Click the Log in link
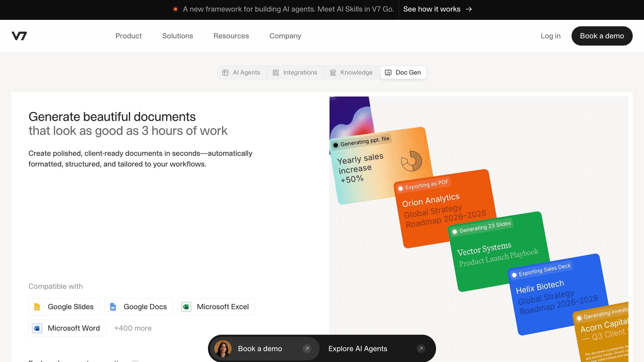The image size is (644, 362). (550, 36)
